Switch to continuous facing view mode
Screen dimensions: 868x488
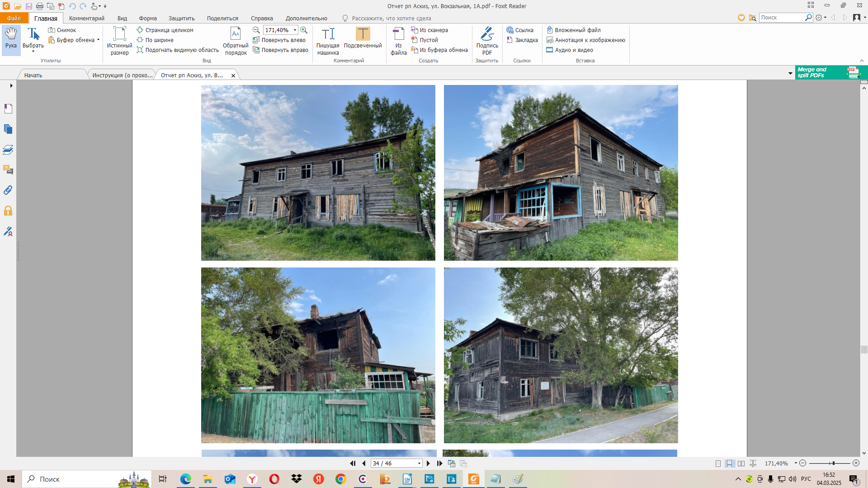click(753, 464)
